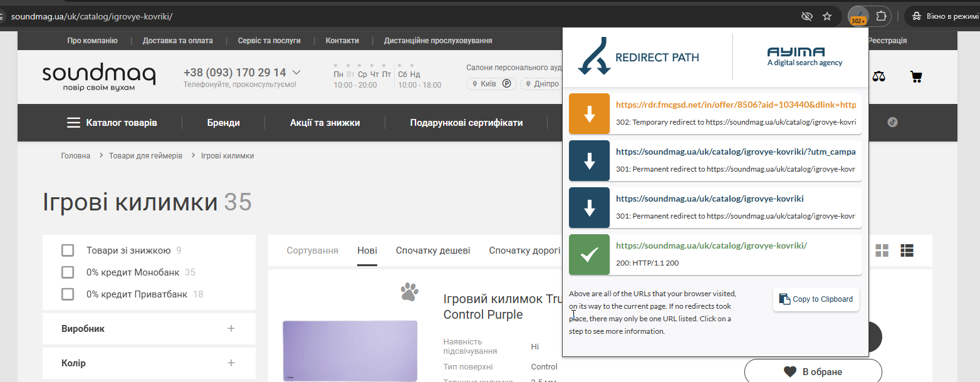Sort by Спочатку дорогі
980x382 pixels.
[524, 250]
